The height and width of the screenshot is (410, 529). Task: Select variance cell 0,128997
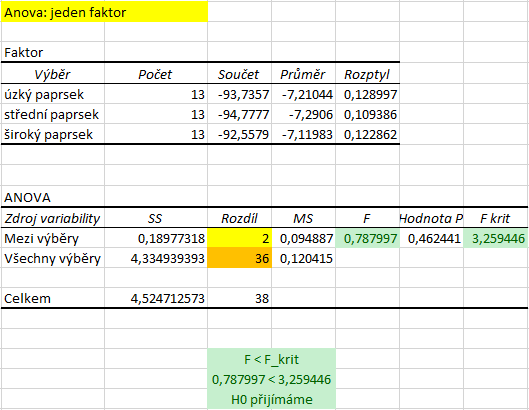(367, 94)
